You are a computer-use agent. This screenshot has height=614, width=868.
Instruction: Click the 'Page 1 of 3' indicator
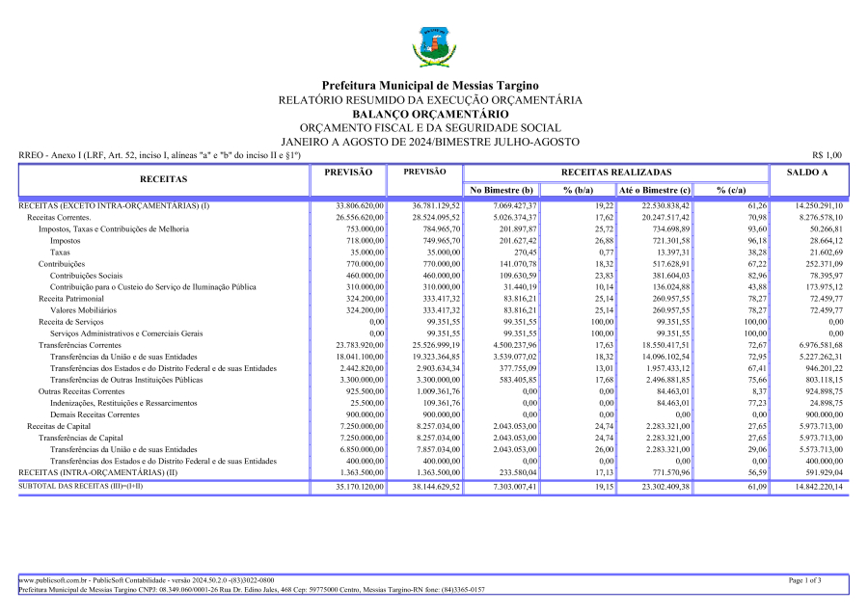tap(805, 581)
